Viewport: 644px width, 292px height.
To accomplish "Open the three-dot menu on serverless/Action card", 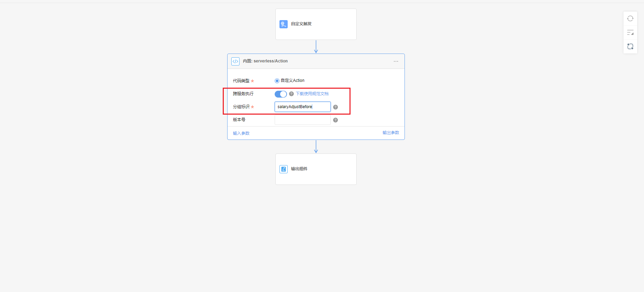I will point(396,61).
